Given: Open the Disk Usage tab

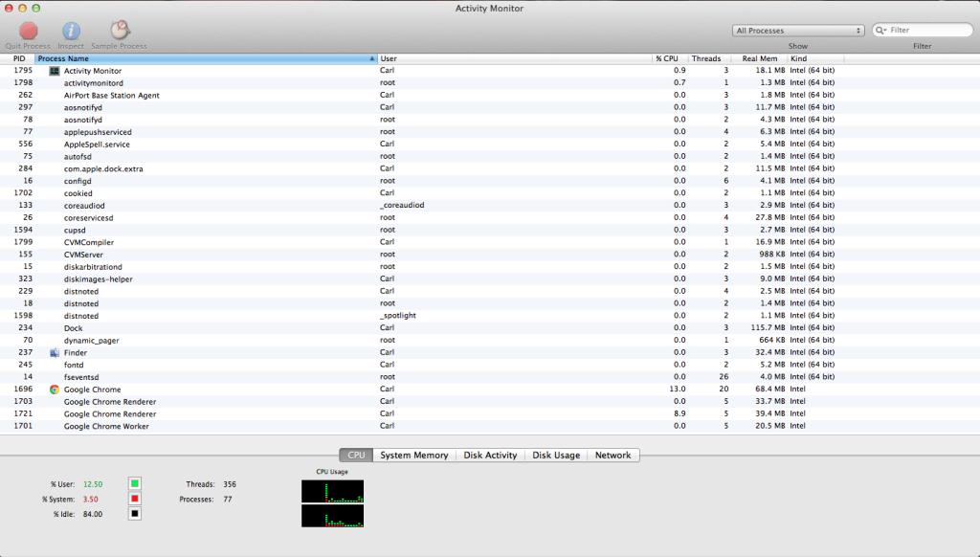Looking at the screenshot, I should tap(556, 456).
